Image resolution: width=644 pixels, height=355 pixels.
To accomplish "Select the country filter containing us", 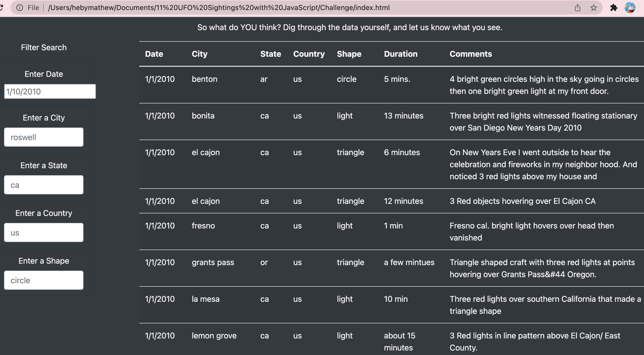I will click(x=43, y=232).
